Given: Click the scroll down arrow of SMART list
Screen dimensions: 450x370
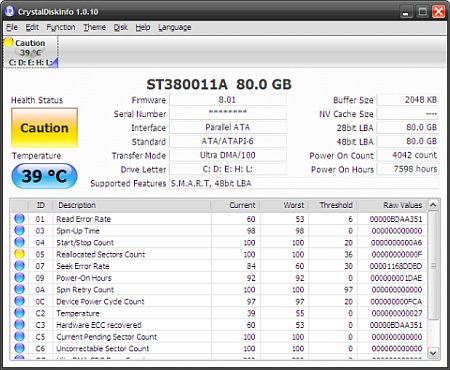Looking at the screenshot, I should (x=433, y=352).
